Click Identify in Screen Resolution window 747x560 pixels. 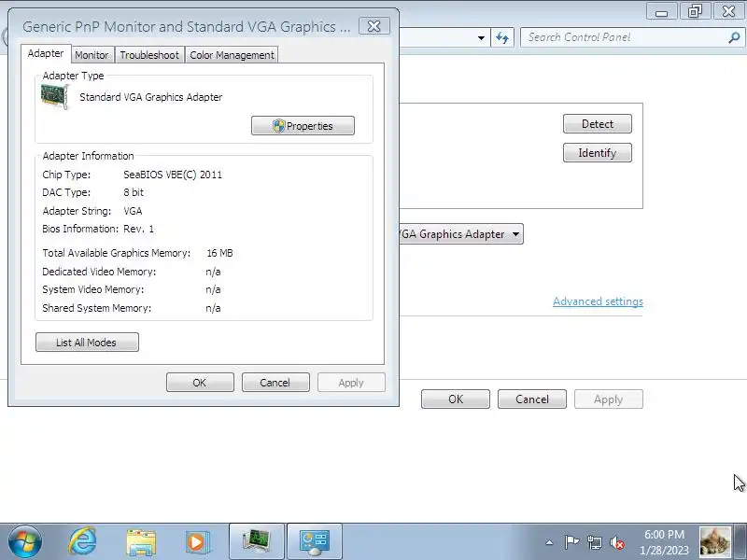pos(598,153)
